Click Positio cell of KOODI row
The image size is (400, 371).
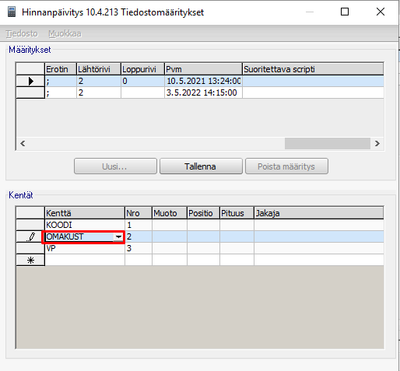tap(203, 225)
